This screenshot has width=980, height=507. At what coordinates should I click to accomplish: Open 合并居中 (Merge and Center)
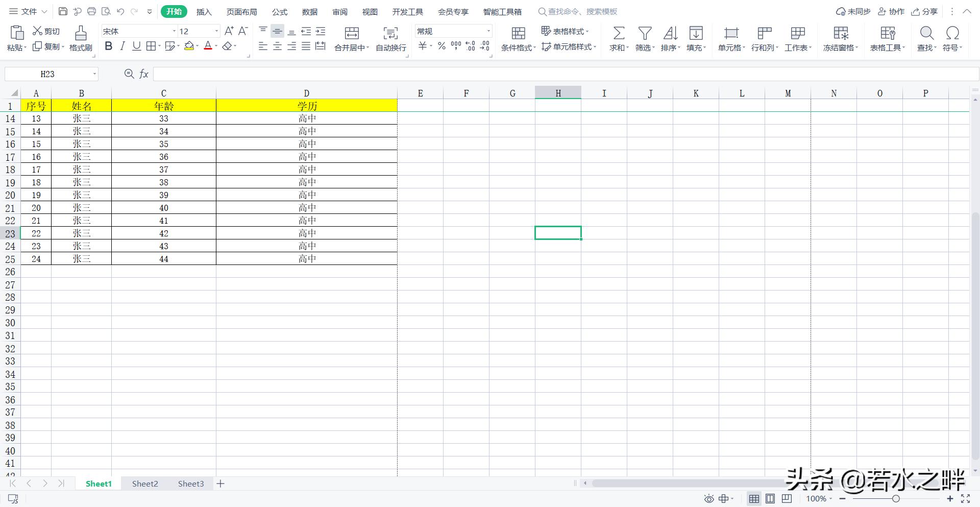(x=350, y=38)
